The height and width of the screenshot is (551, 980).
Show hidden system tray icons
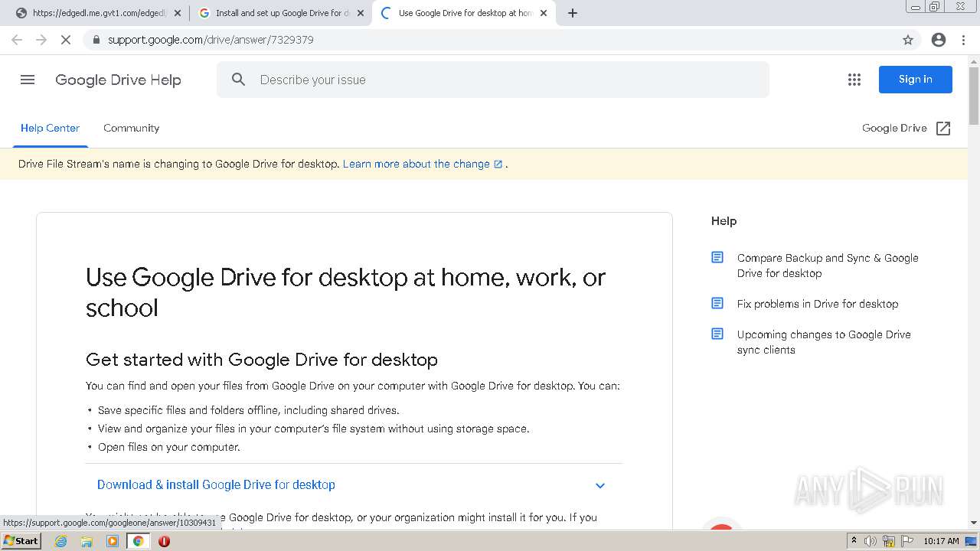(x=854, y=541)
